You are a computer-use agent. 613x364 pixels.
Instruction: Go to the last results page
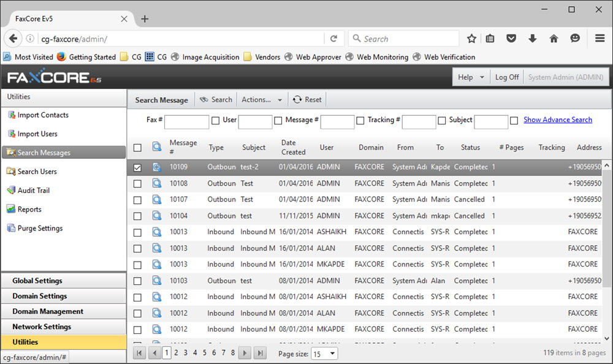260,353
